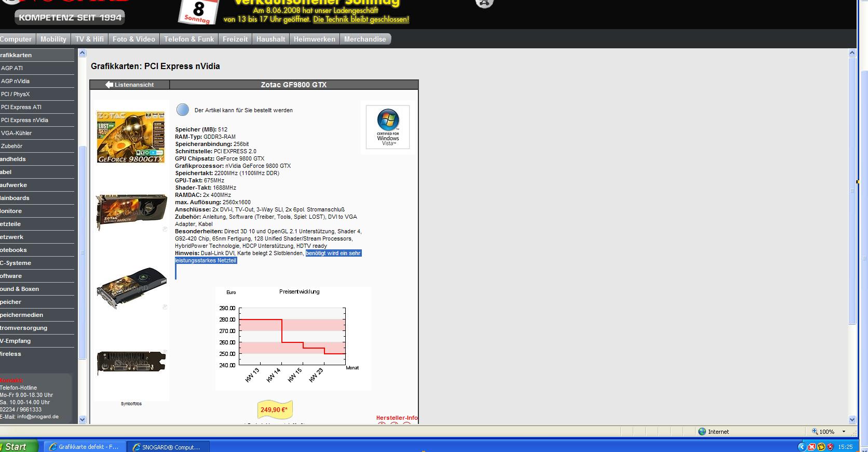Screen dimensions: 868x452
Task: Click the Preisentwicklung price chart
Action: coord(293,338)
